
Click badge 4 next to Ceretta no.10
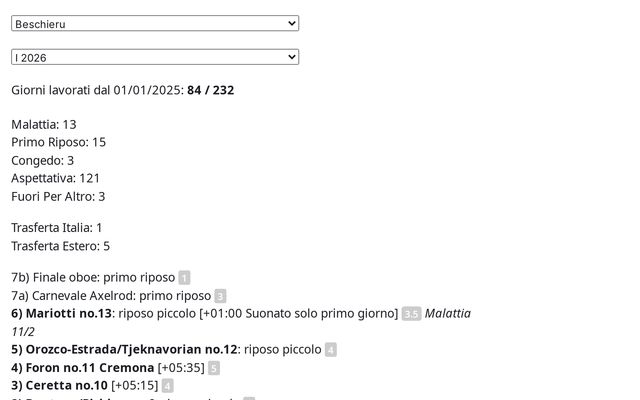click(167, 386)
